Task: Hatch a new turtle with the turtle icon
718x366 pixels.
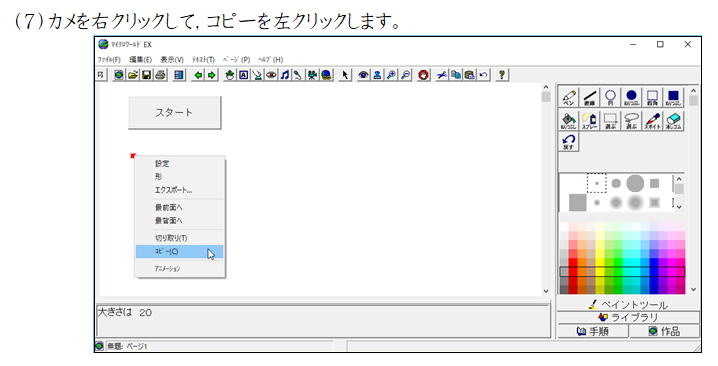Action: (230, 75)
